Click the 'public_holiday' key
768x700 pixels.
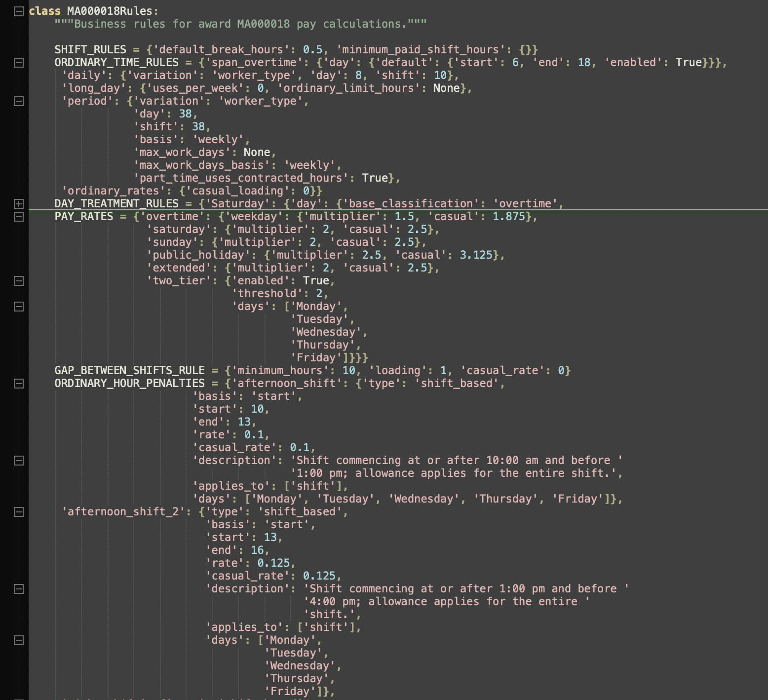tap(198, 255)
